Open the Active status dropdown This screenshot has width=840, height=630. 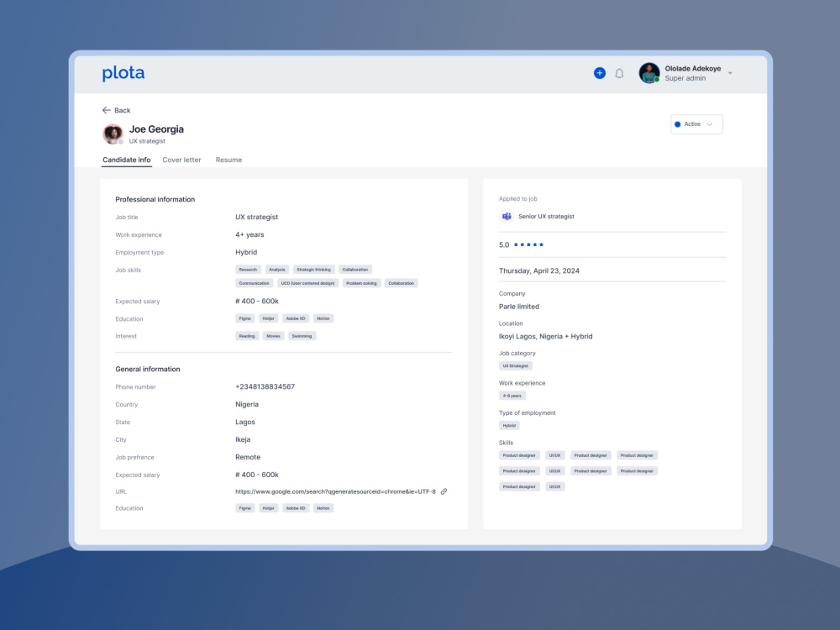pos(696,124)
